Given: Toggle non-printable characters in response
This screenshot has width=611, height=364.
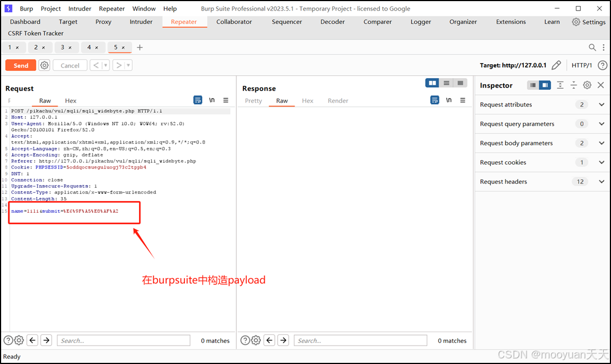Looking at the screenshot, I should pos(449,100).
